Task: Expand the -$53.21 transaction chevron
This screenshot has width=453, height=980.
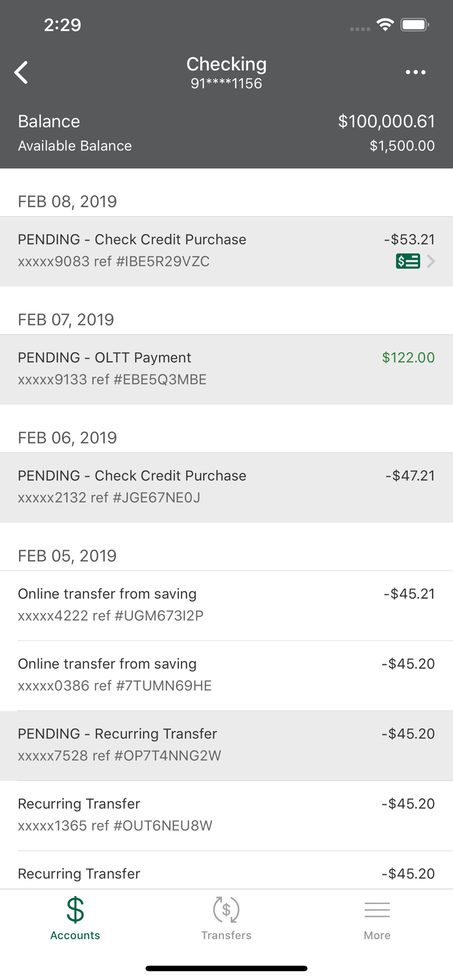Action: coord(431,261)
